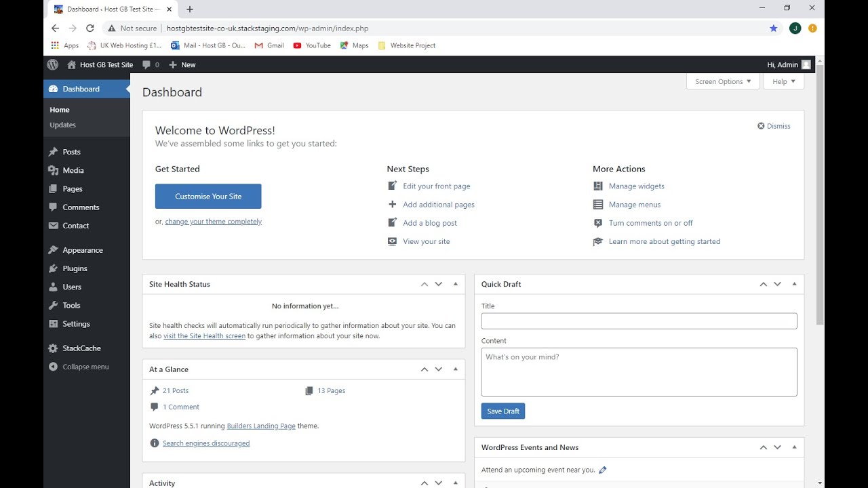Open the Gmail bookmark
The image size is (868, 488).
click(x=269, y=45)
